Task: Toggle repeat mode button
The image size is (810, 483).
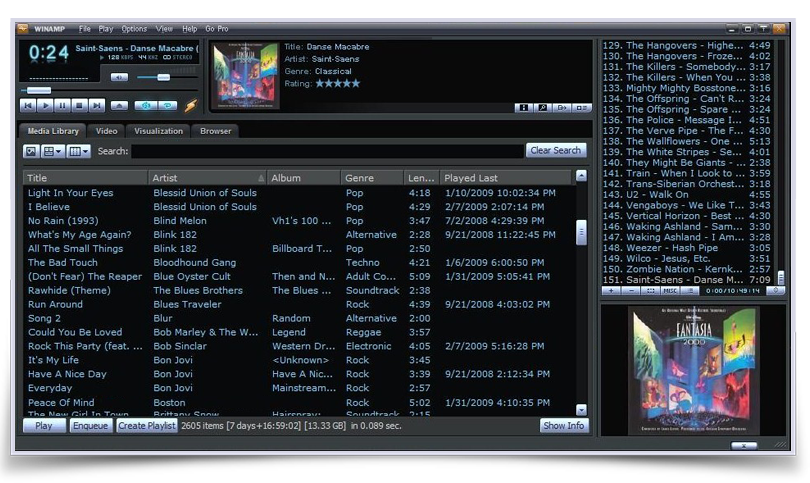Action: point(168,104)
